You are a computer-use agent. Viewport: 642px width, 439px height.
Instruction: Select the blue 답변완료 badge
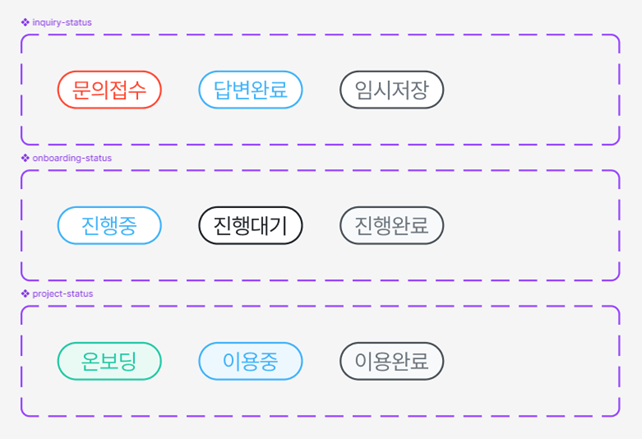pyautogui.click(x=250, y=90)
